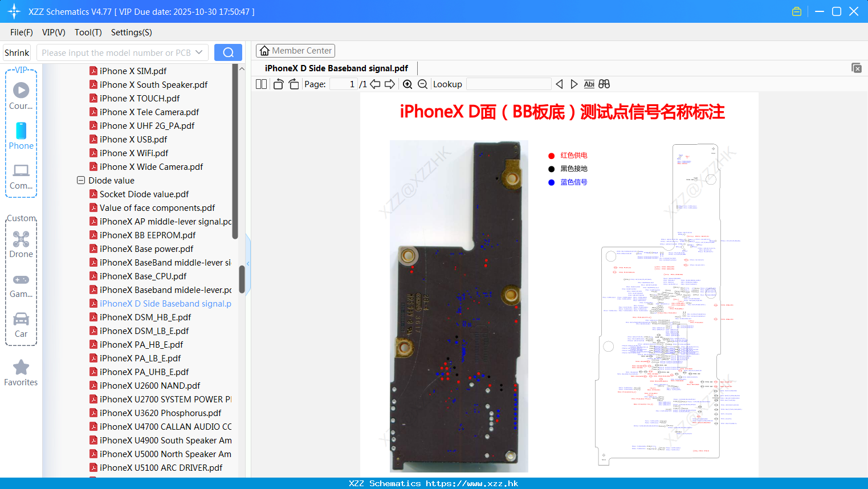Open the model number dropdown arrow
The image size is (868, 489).
[x=199, y=52]
